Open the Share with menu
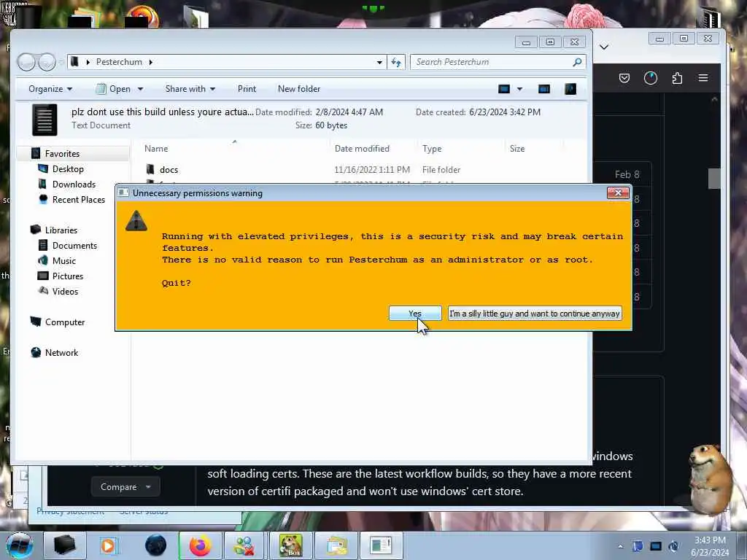This screenshot has height=560, width=747. (190, 89)
